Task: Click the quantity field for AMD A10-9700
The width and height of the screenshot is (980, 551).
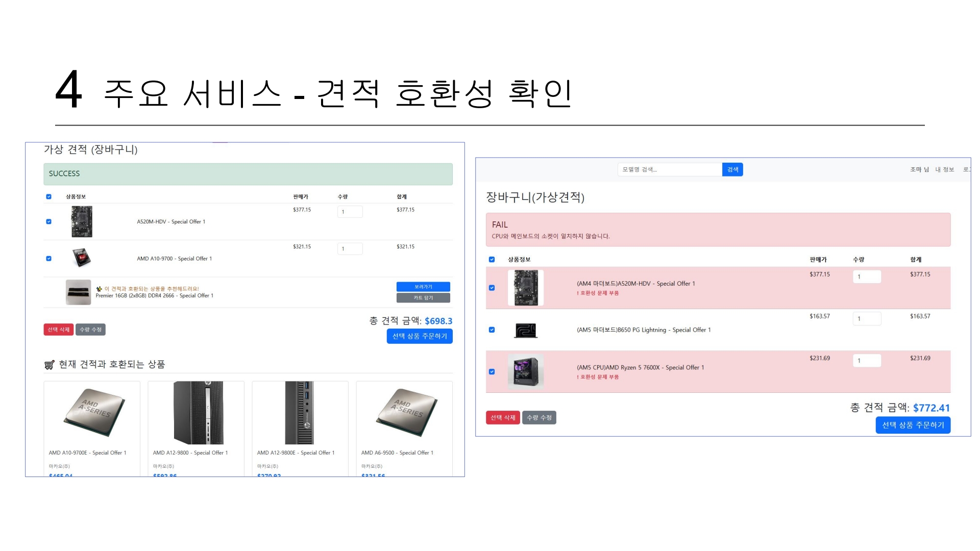Action: [x=350, y=248]
